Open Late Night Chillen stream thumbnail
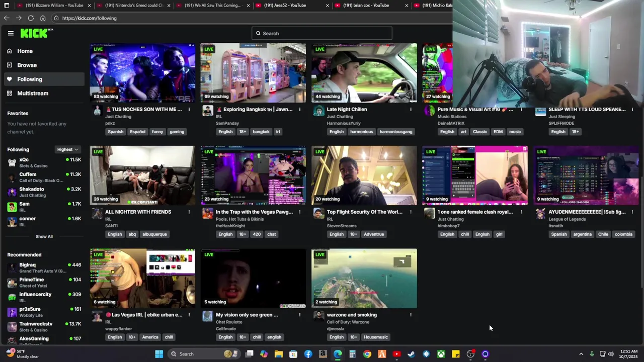Viewport: 644px width, 362px height. tap(364, 73)
